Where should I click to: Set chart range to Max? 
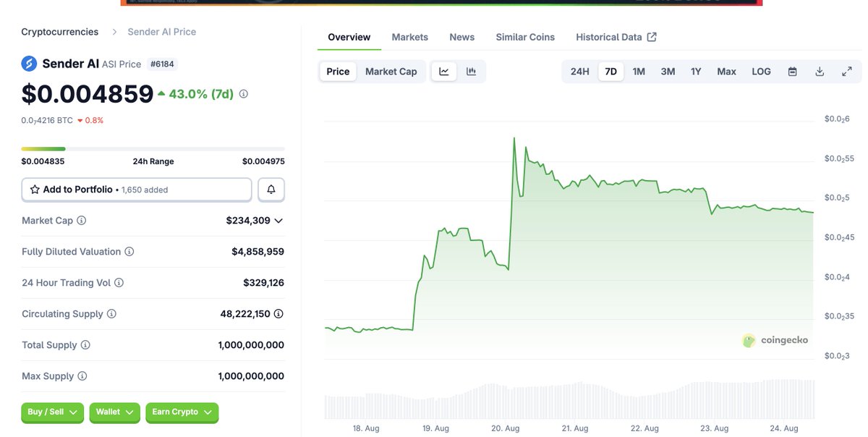[726, 72]
